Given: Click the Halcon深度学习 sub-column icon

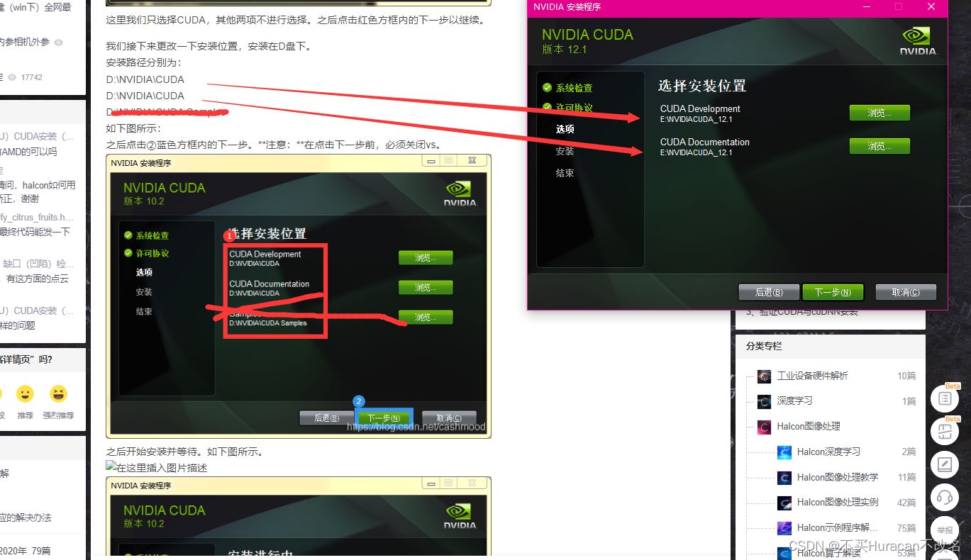Looking at the screenshot, I should 784,452.
